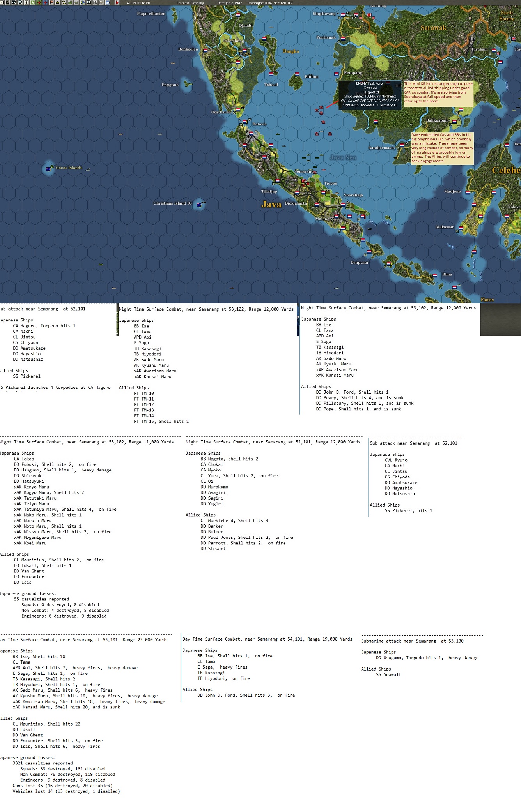The image size is (521, 812).
Task: Click the Forecast: Clear sky status text
Action: 190,3
